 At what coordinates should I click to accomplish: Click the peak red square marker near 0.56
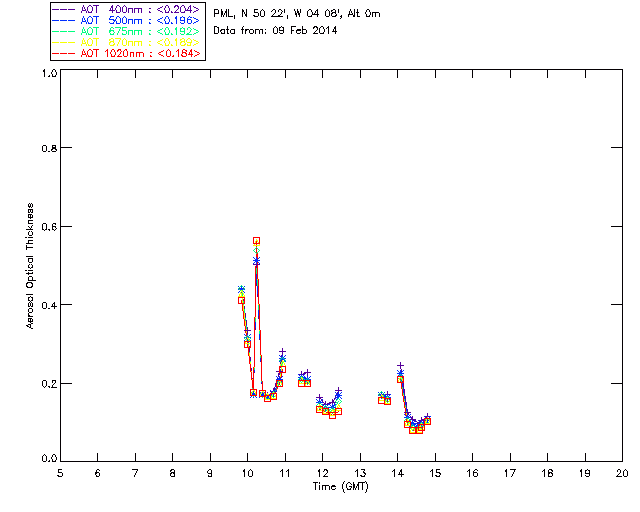click(256, 241)
